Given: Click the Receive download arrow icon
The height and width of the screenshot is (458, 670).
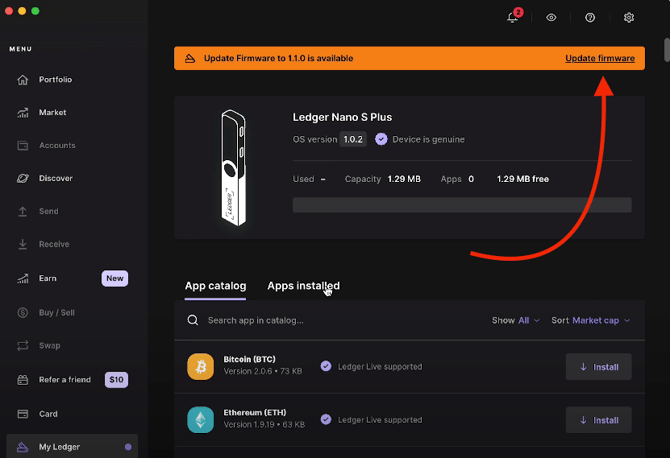Looking at the screenshot, I should click(x=23, y=244).
